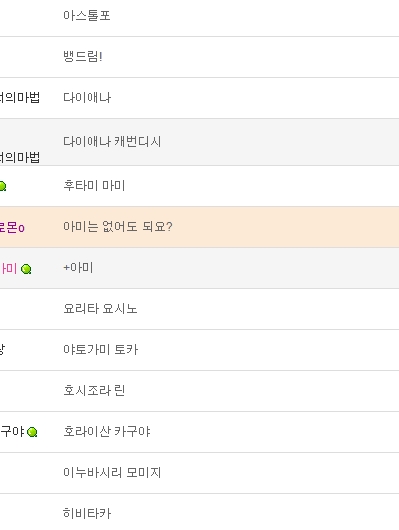Select highlighted comment 아미는 없어도 되요?
This screenshot has height=530, width=399.
pyautogui.click(x=118, y=226)
